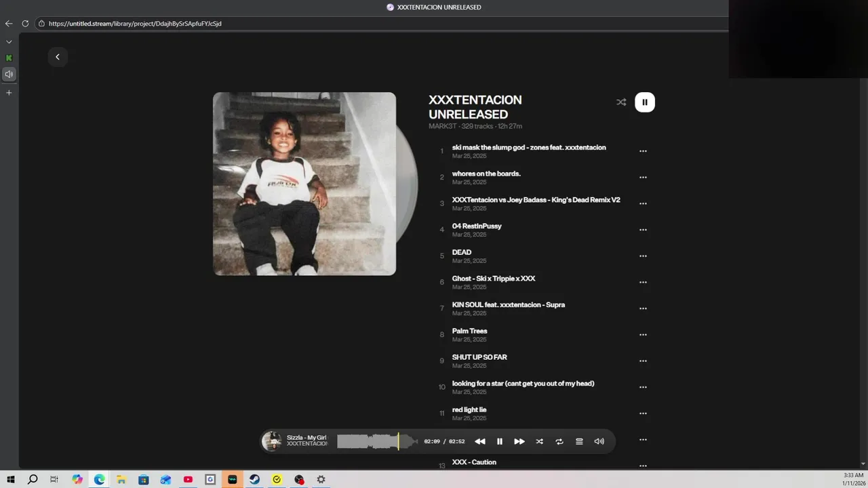Open the OBS recording app on taskbar
Screen dimensions: 868x488
coord(299,479)
